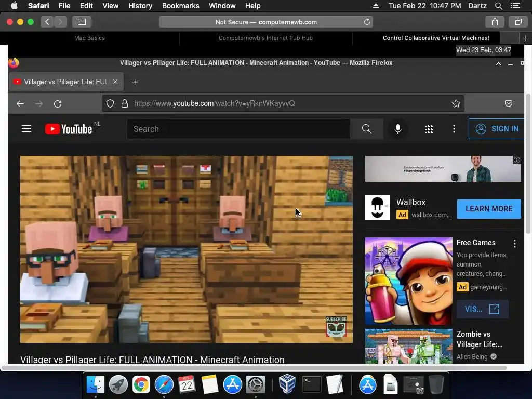Viewport: 532px width, 399px height.
Task: Go forward in the Firefox toolbar
Action: tap(39, 103)
